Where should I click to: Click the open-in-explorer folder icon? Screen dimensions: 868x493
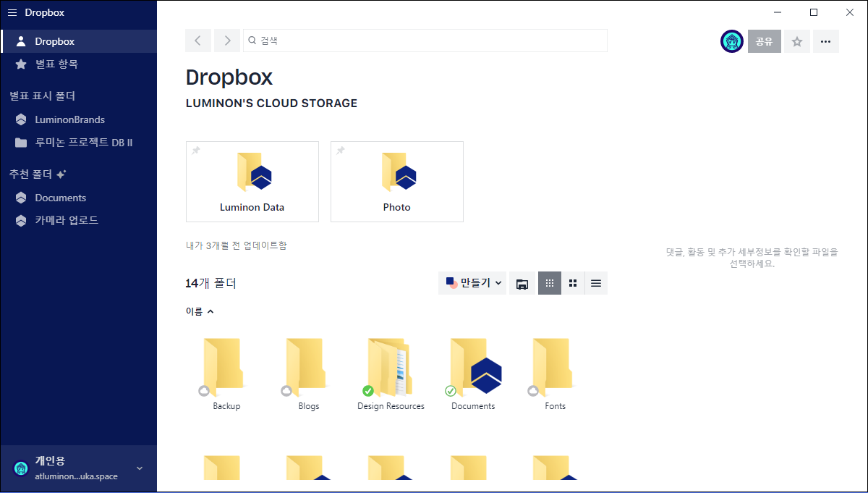coord(522,283)
